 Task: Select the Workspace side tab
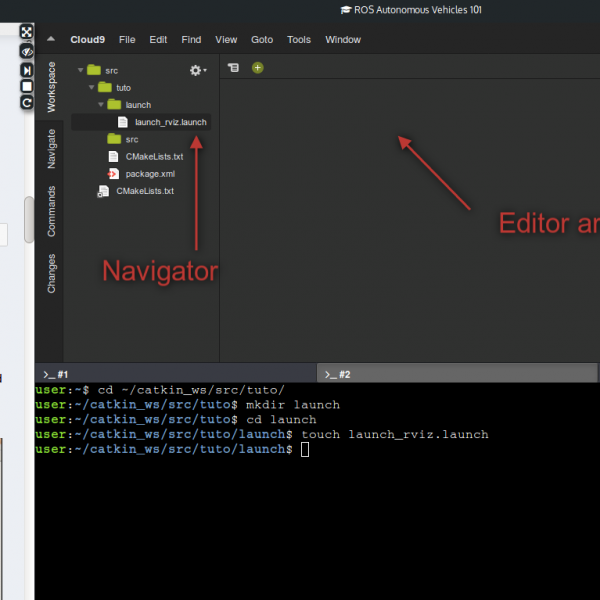(x=51, y=87)
